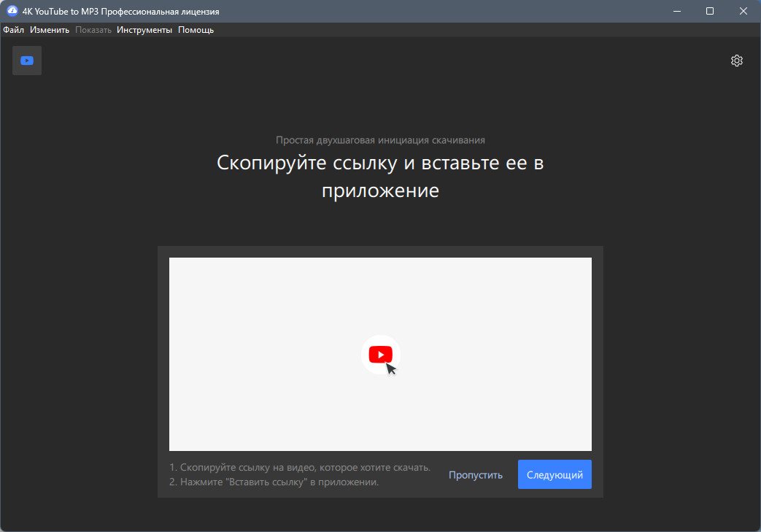The width and height of the screenshot is (761, 532).
Task: Close the 4K YouTube to MP3 window
Action: [x=743, y=11]
